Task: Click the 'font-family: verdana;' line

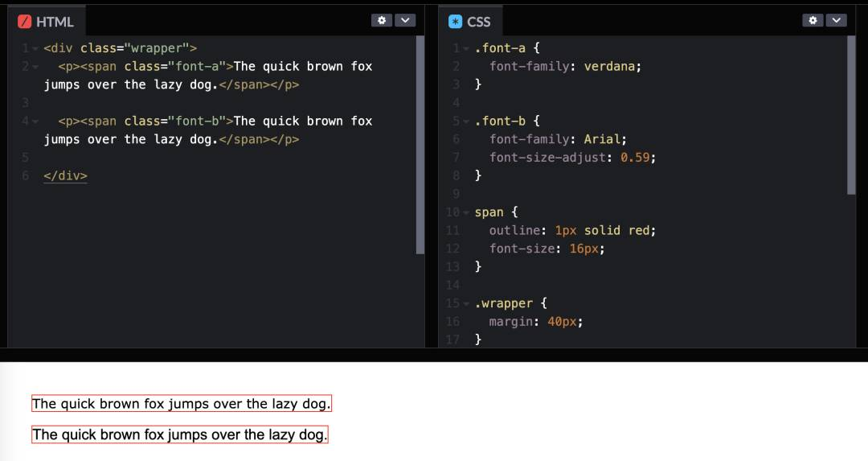Action: coord(565,67)
